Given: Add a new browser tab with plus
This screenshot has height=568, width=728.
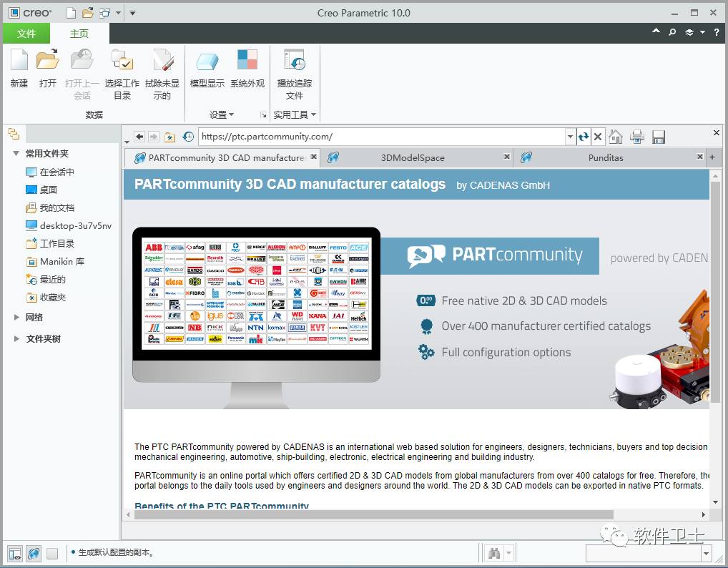Looking at the screenshot, I should pyautogui.click(x=712, y=157).
